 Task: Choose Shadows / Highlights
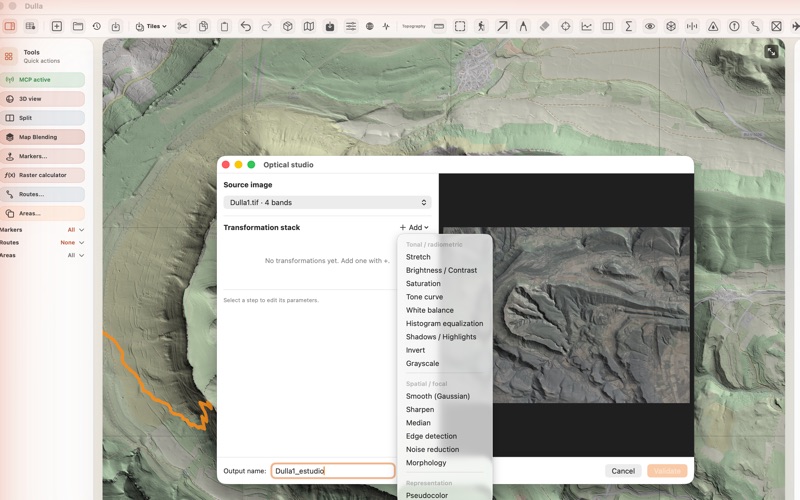[x=441, y=336]
